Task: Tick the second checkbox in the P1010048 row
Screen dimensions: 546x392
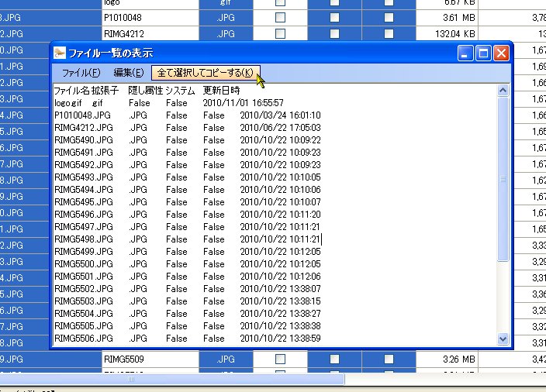Action: (334, 18)
